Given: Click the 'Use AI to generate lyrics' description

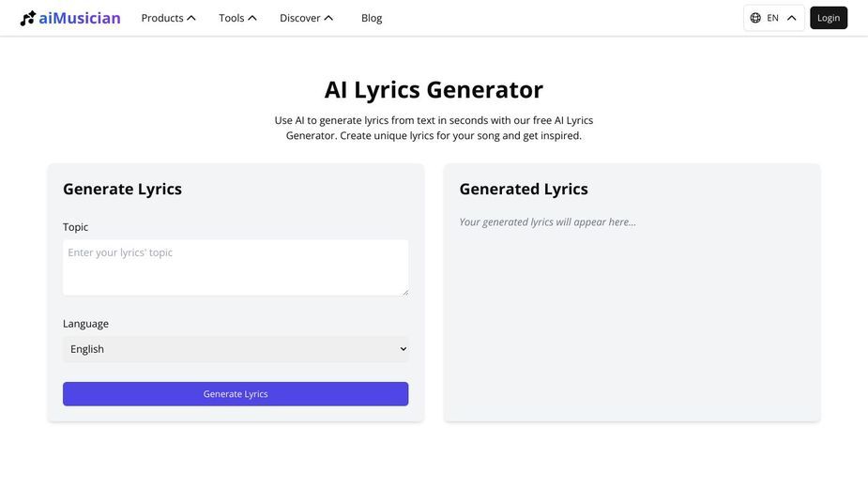Looking at the screenshot, I should point(434,128).
